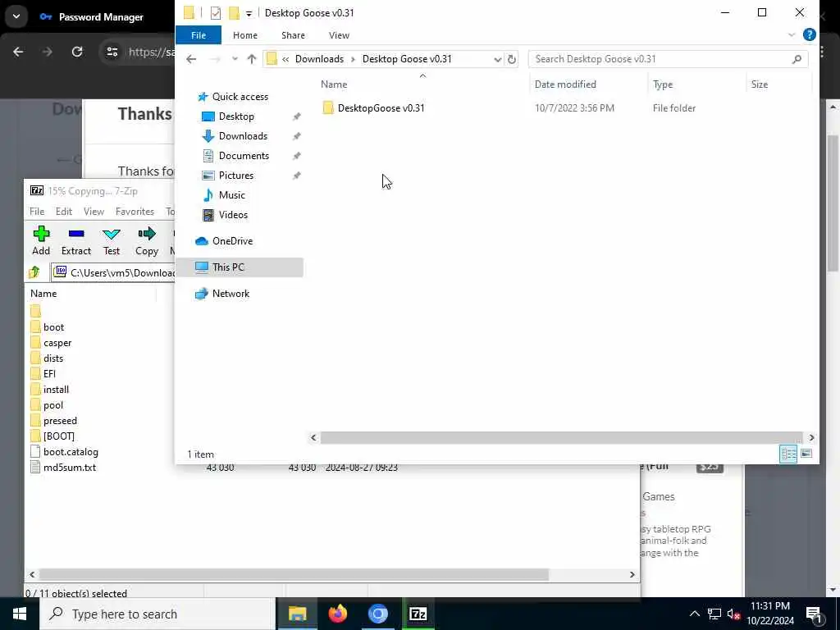840x630 pixels.
Task: Go back in the browser
Action: (x=18, y=52)
